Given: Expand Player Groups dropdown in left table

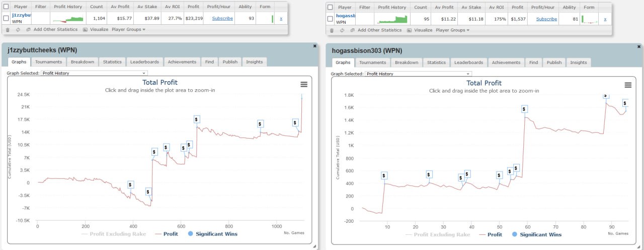Looking at the screenshot, I should 128,30.
